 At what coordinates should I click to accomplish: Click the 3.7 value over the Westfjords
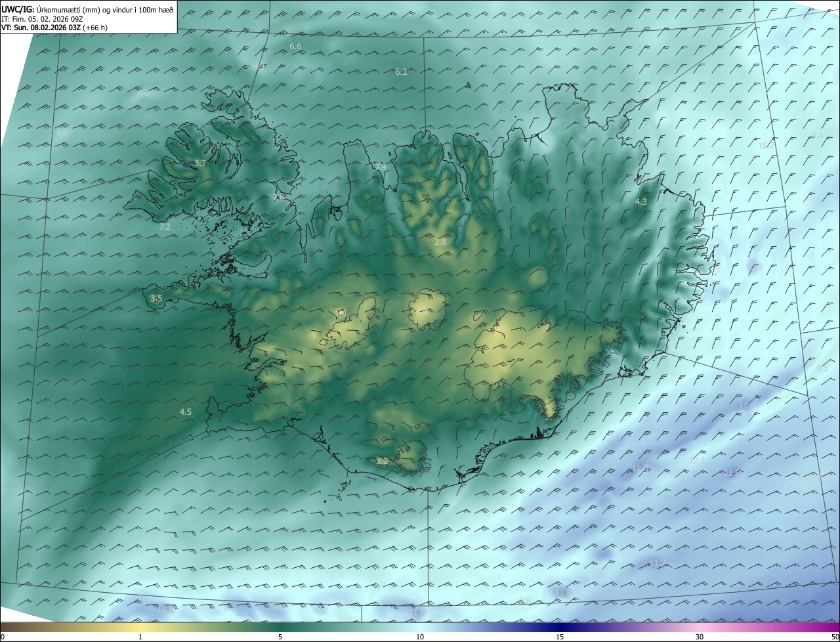tap(201, 163)
